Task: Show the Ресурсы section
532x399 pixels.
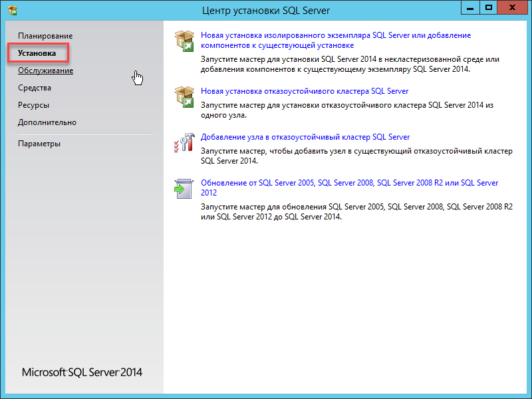Action: click(33, 105)
